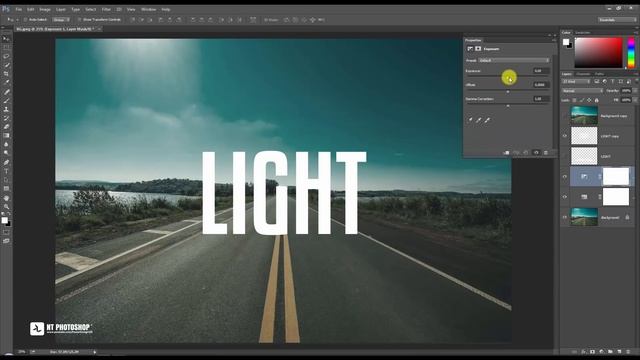Viewport: 640px width, 360px height.
Task: Select the Crop tool
Action: [6, 73]
